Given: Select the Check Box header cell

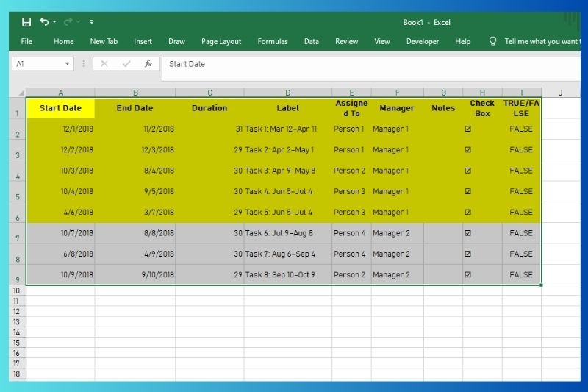Looking at the screenshot, I should click(482, 108).
